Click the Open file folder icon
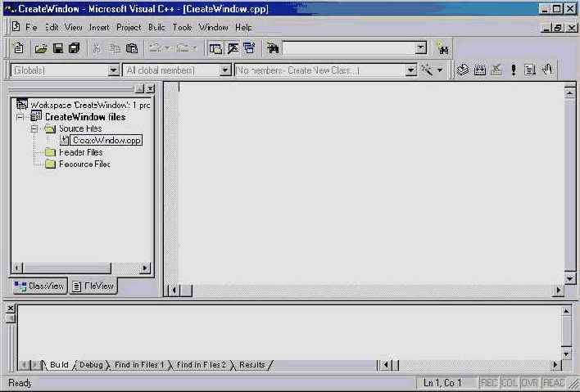This screenshot has height=392, width=580. tap(41, 49)
